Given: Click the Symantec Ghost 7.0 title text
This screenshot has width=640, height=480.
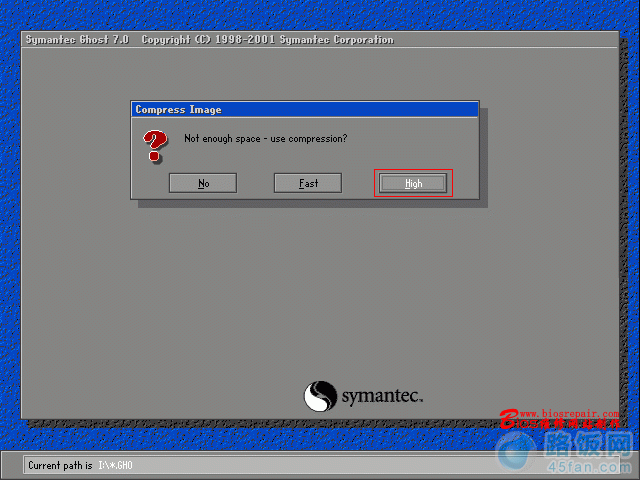Looking at the screenshot, I should tap(78, 40).
